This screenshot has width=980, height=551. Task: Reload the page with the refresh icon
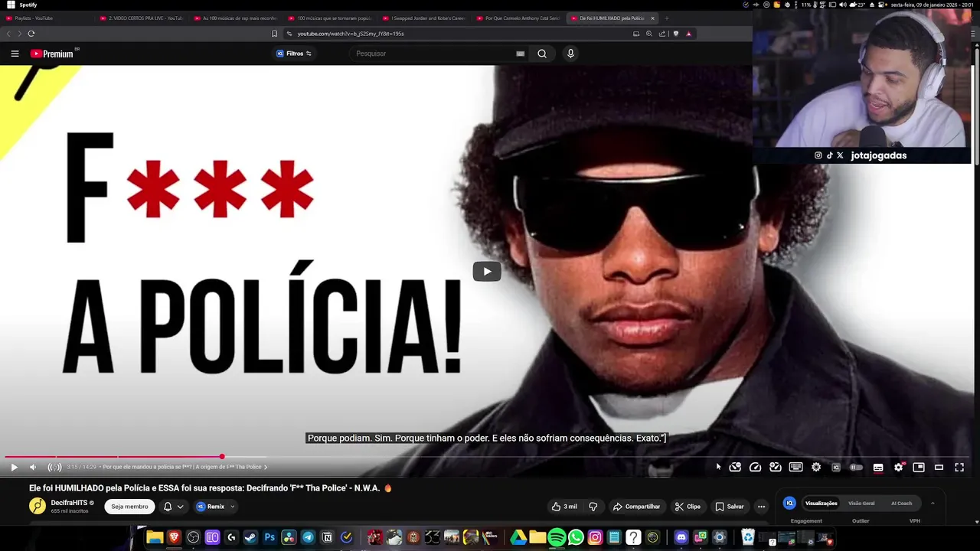pyautogui.click(x=31, y=34)
